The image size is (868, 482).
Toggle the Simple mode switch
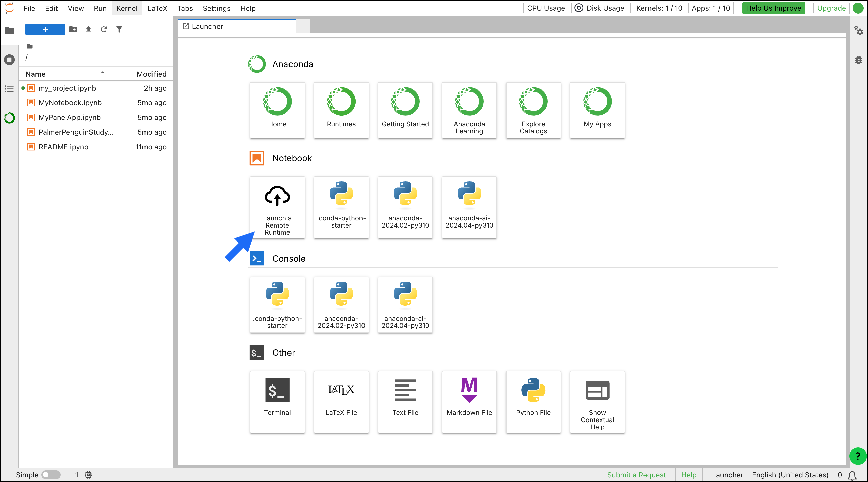click(x=51, y=475)
